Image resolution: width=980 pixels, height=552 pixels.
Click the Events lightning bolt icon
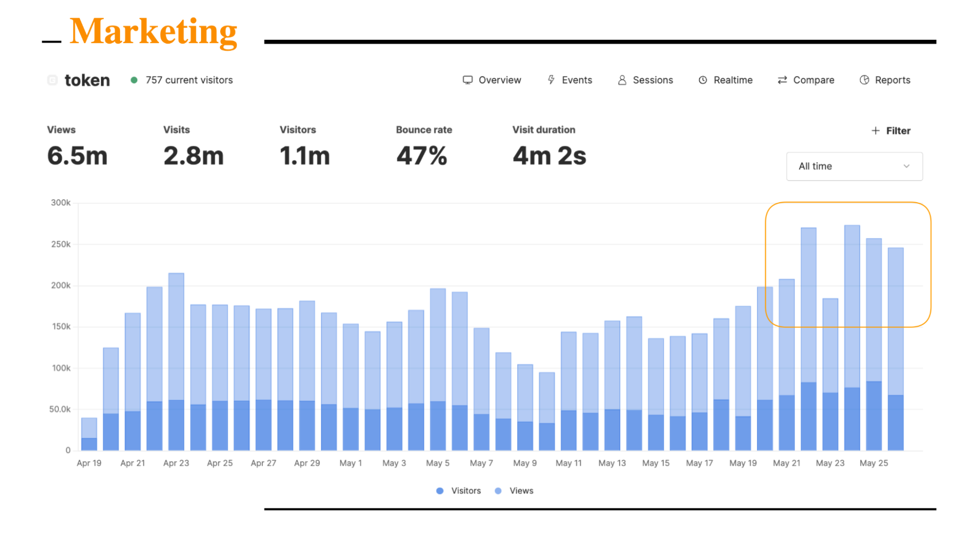[551, 80]
